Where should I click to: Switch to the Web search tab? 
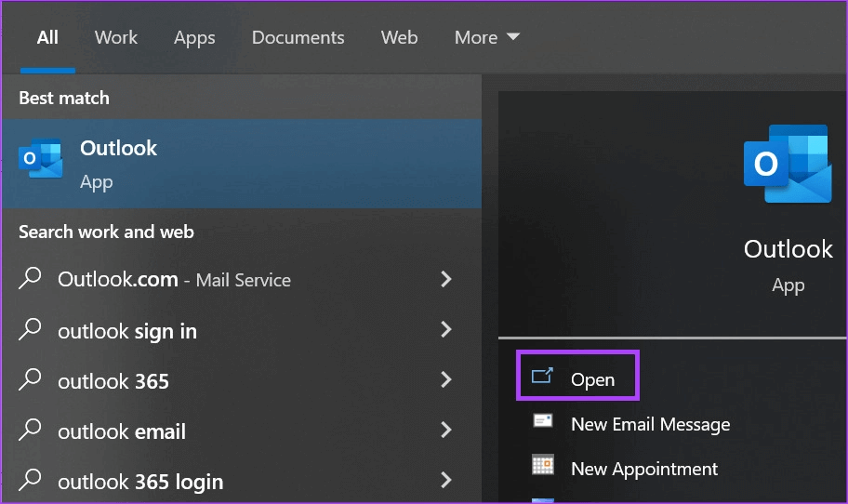click(x=399, y=37)
